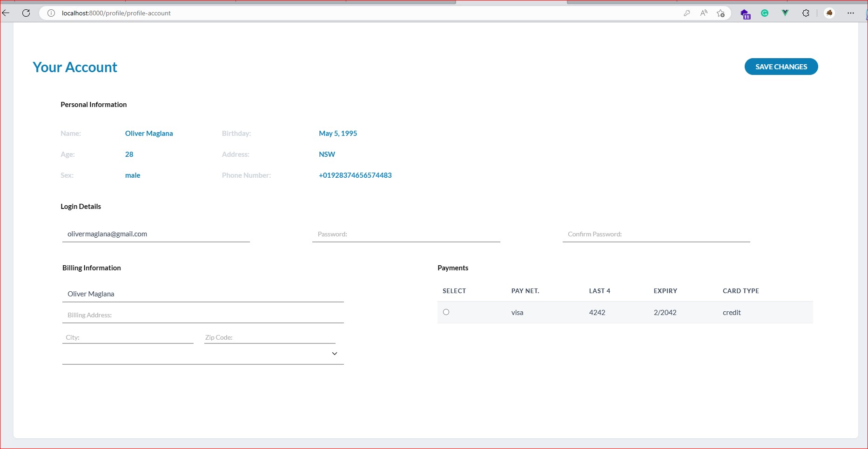868x449 pixels.
Task: Open browser settings and more menu
Action: (851, 13)
